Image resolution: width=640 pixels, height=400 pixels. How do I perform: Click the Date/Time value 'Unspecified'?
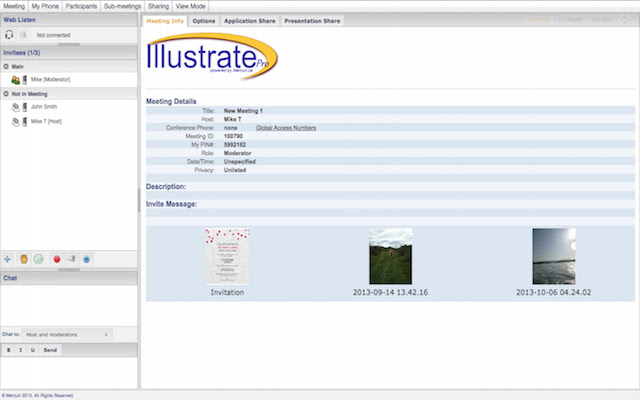tap(240, 162)
